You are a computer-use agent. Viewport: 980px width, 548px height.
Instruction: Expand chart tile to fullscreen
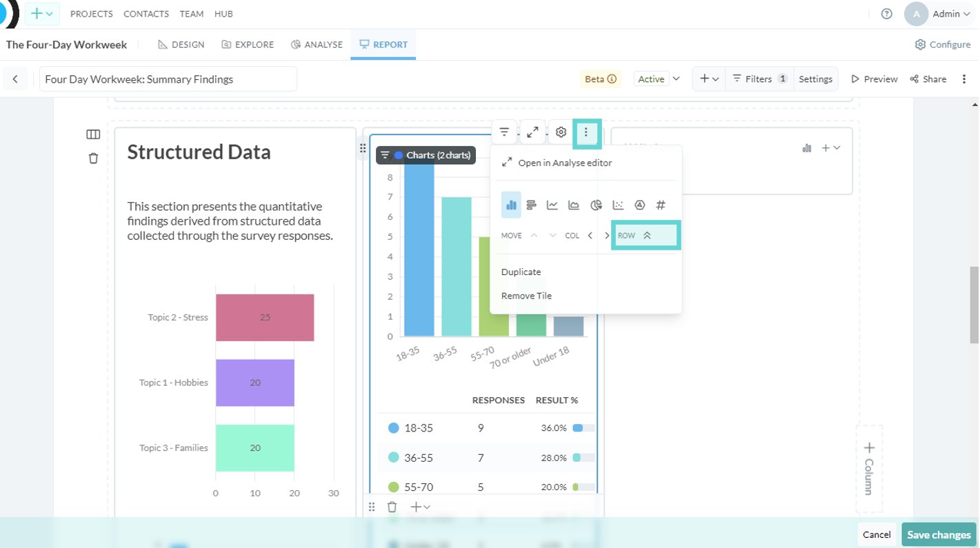[x=532, y=132]
